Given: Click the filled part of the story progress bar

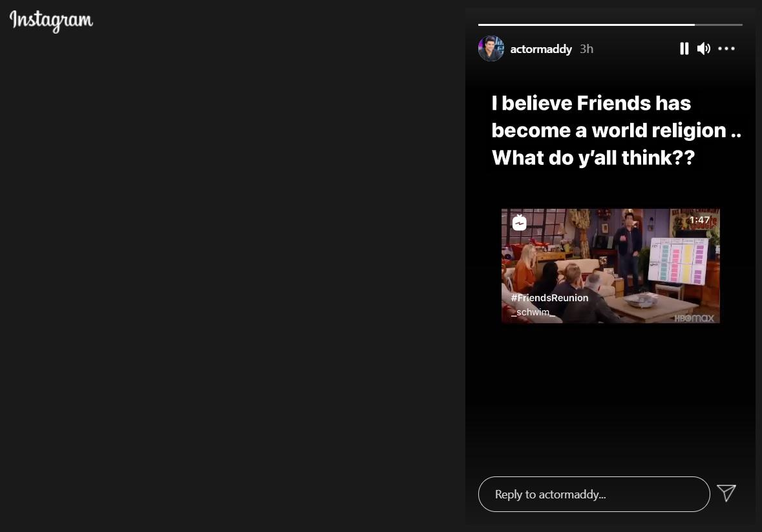Looking at the screenshot, I should pyautogui.click(x=587, y=25).
